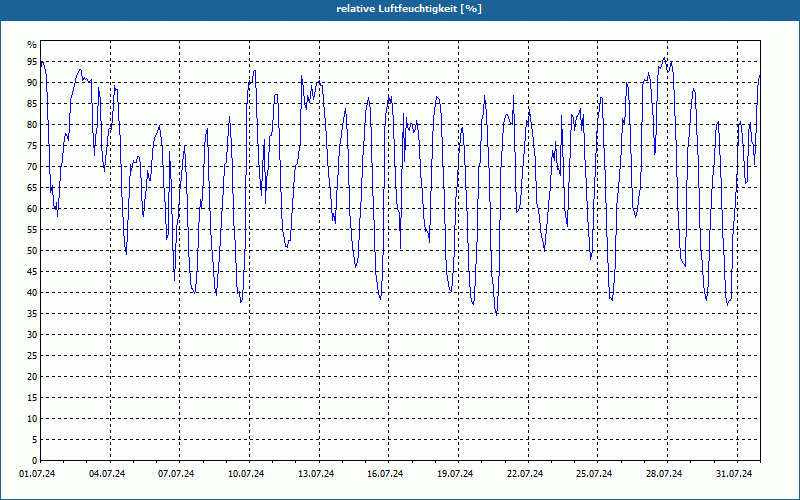Click the date label 25.07.24

tap(594, 474)
